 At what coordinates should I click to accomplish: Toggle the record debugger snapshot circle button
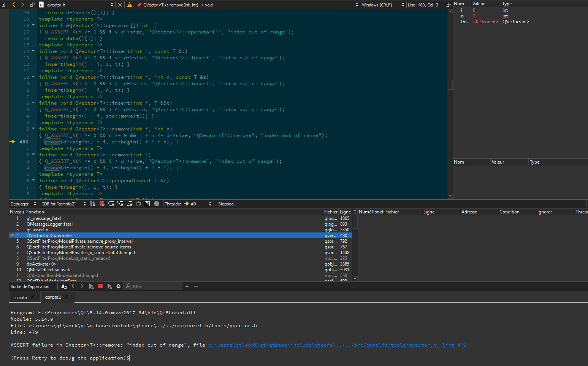pyautogui.click(x=157, y=204)
